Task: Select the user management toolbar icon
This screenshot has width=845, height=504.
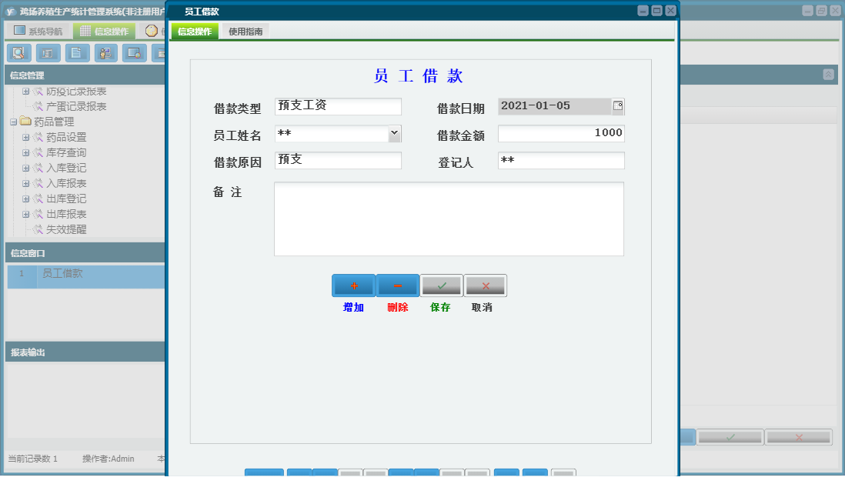Action: pyautogui.click(x=105, y=53)
